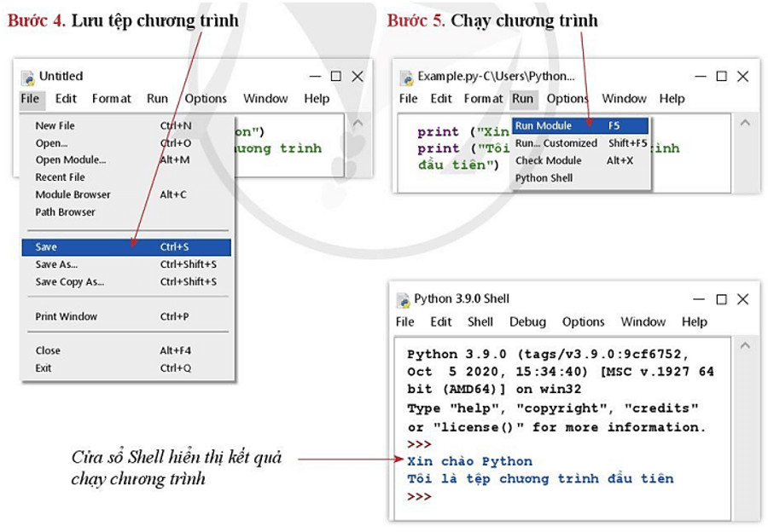
Task: Open Path Browser from File menu
Action: coord(126,212)
